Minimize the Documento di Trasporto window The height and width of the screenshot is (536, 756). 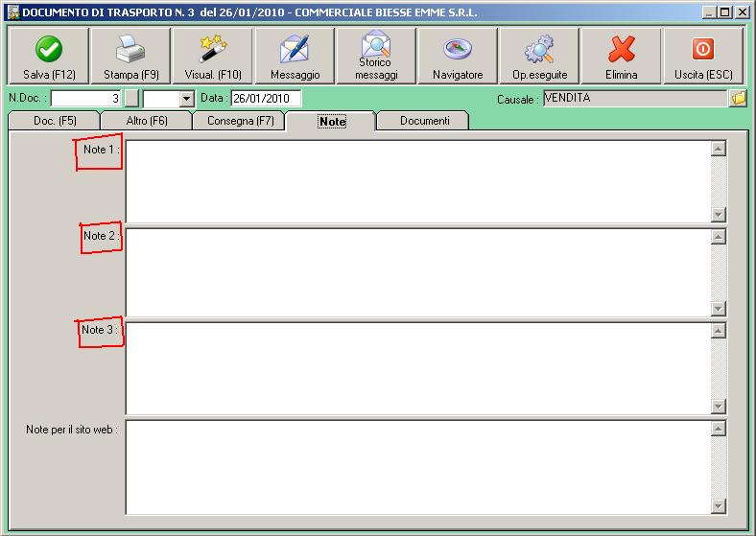pos(709,12)
